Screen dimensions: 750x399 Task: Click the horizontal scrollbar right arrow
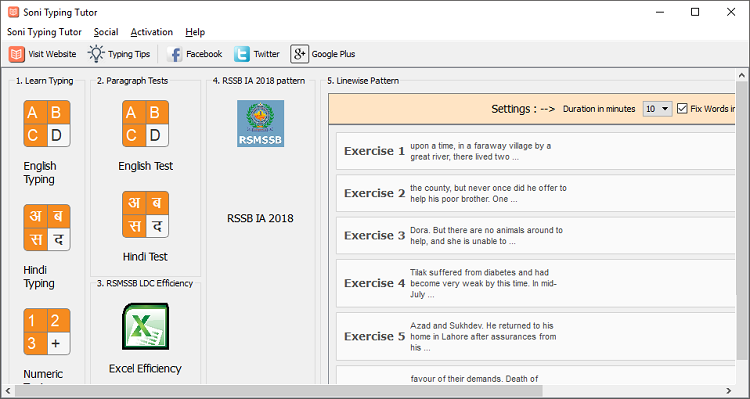click(729, 390)
